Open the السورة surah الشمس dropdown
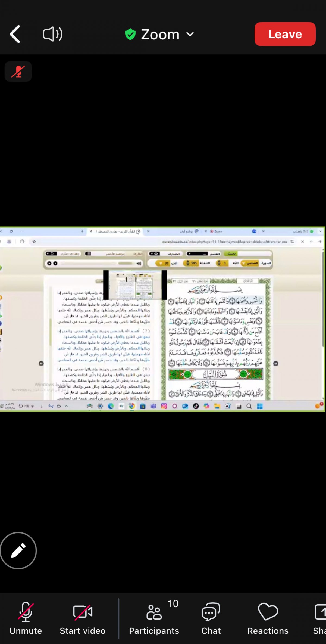The height and width of the screenshot is (644, 326). click(x=250, y=263)
